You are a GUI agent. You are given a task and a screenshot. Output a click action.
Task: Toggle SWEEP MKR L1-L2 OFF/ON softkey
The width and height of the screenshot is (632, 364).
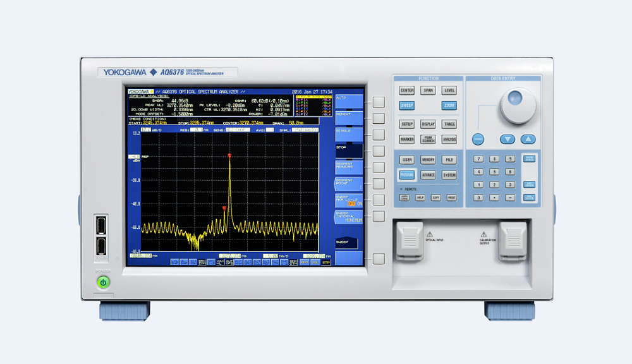pyautogui.click(x=349, y=200)
